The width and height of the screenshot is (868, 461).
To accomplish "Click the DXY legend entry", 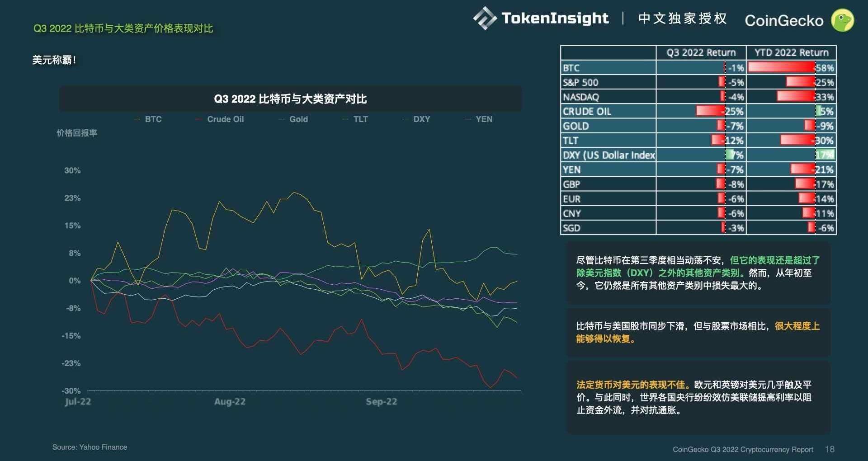I will point(416,119).
